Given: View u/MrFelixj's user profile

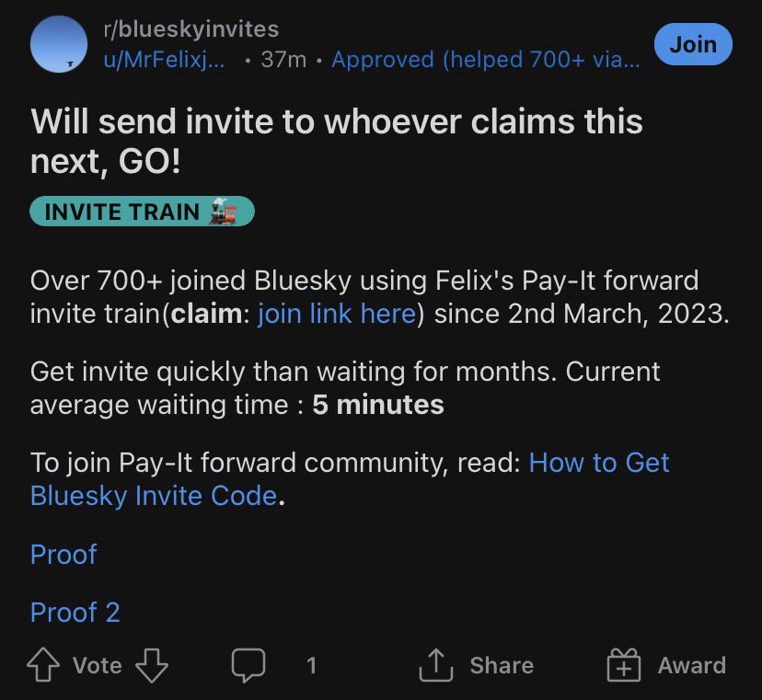Looking at the screenshot, I should pos(167,60).
